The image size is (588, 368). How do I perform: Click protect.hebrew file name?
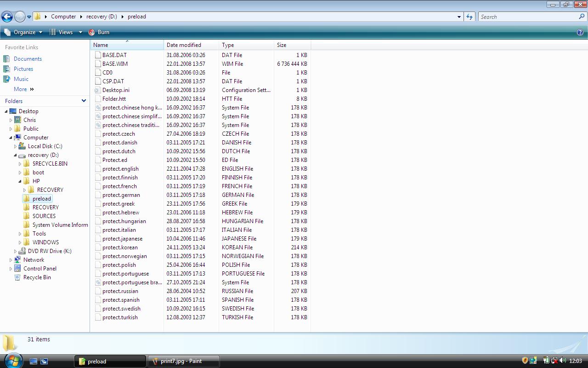coord(121,213)
